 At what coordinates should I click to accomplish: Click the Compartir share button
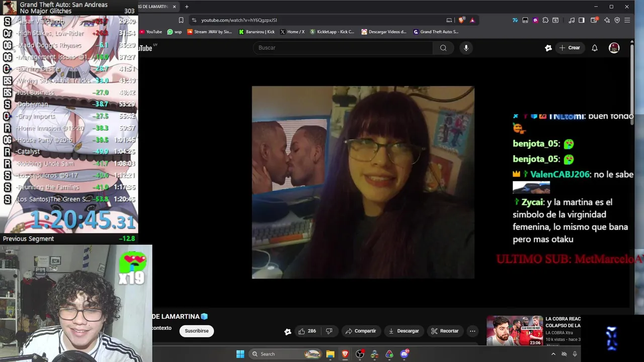pyautogui.click(x=360, y=331)
